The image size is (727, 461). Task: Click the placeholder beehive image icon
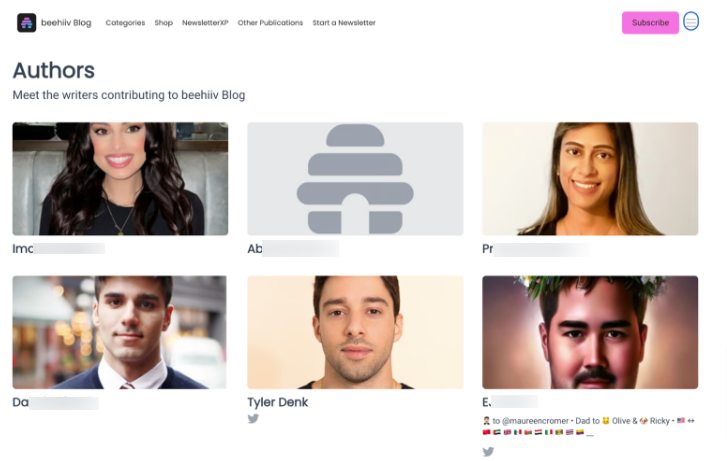tap(355, 179)
